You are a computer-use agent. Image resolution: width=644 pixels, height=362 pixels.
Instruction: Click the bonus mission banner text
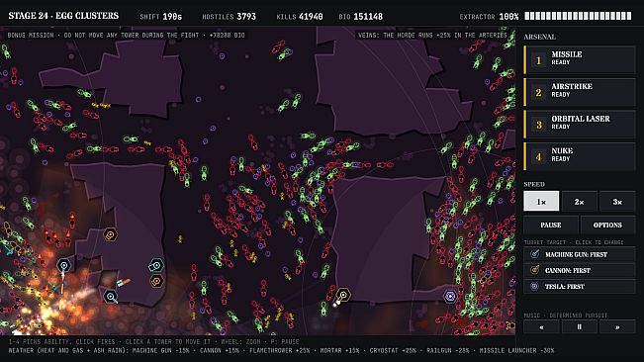coord(126,36)
